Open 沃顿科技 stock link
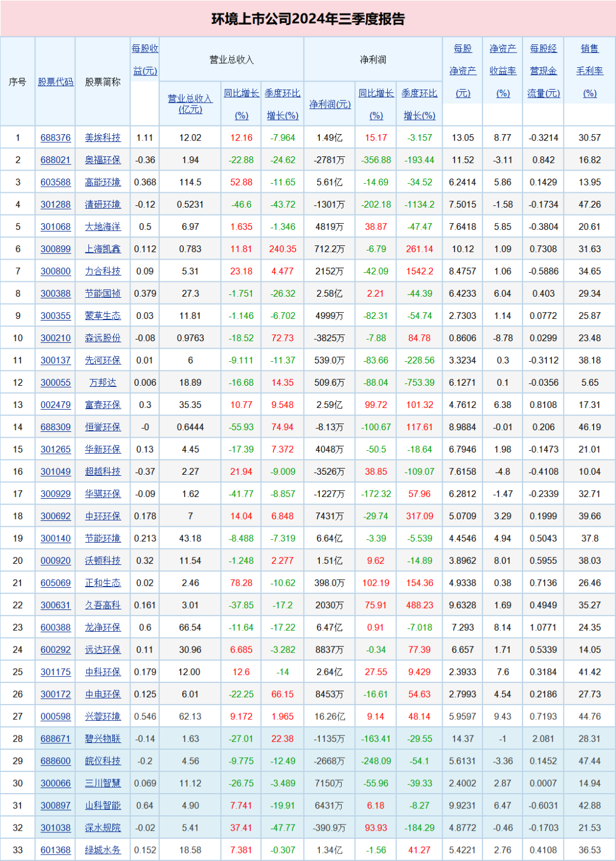616x861 pixels. pyautogui.click(x=103, y=560)
